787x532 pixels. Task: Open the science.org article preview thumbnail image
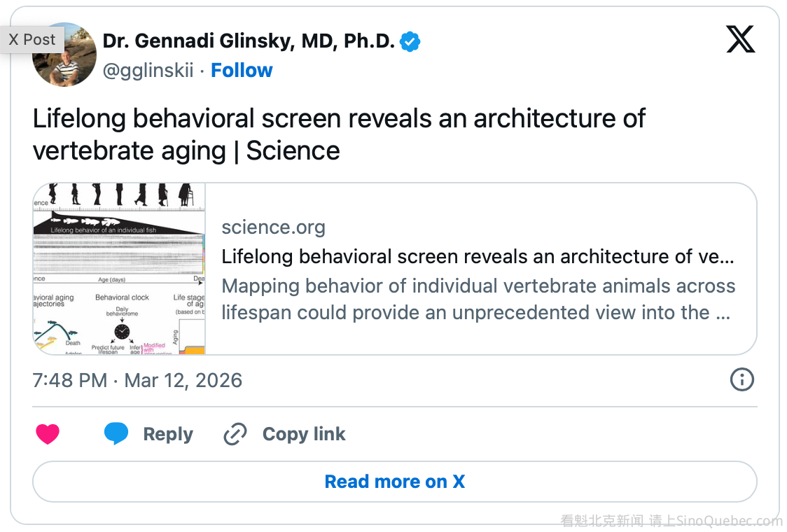[120, 269]
